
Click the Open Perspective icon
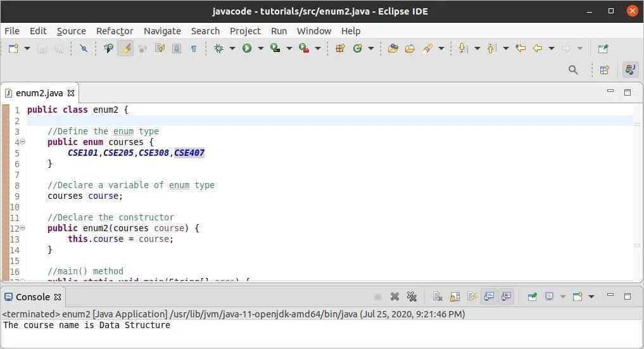click(605, 70)
